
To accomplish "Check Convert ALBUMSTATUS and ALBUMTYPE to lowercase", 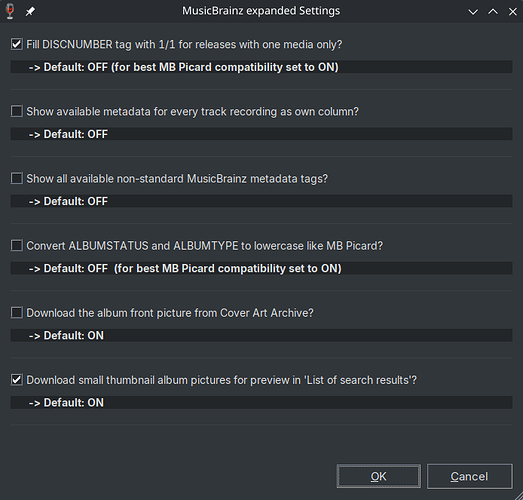I will [17, 245].
